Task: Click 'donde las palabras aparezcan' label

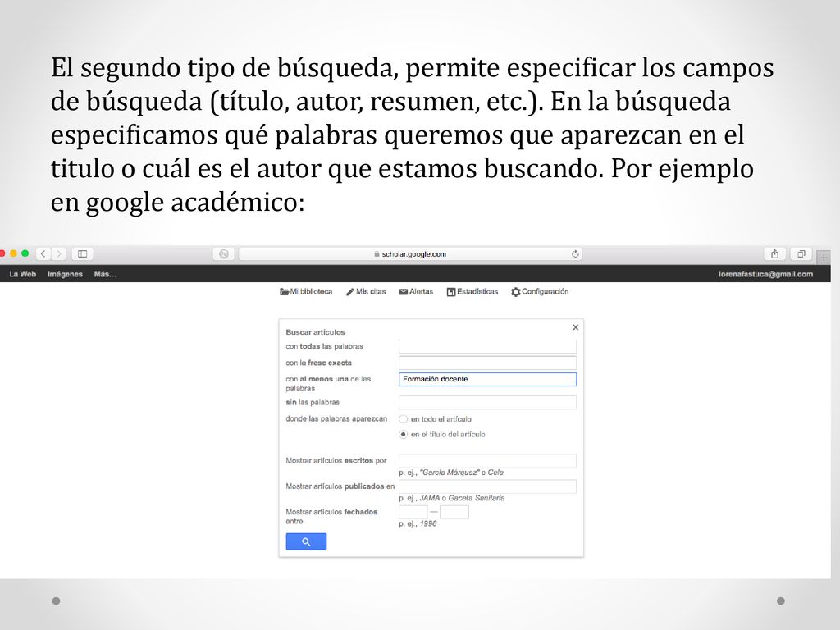Action: pyautogui.click(x=336, y=419)
